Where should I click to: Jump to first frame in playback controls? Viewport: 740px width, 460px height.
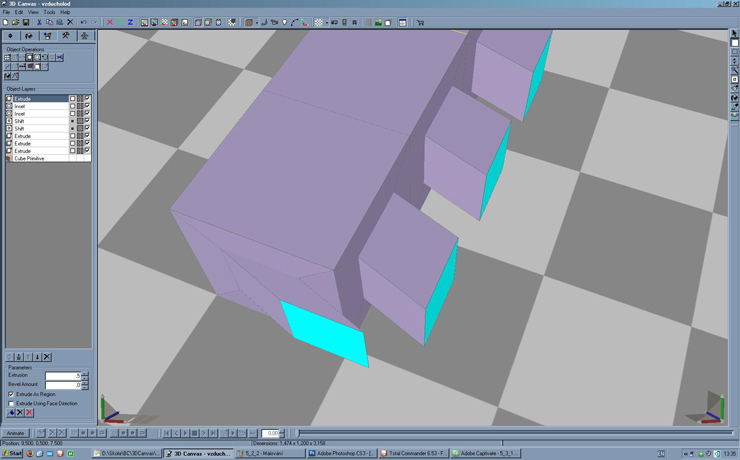(x=167, y=433)
